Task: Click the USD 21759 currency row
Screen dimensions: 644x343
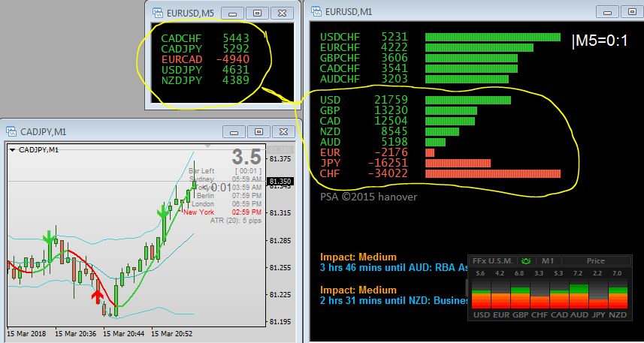Action: (x=416, y=100)
